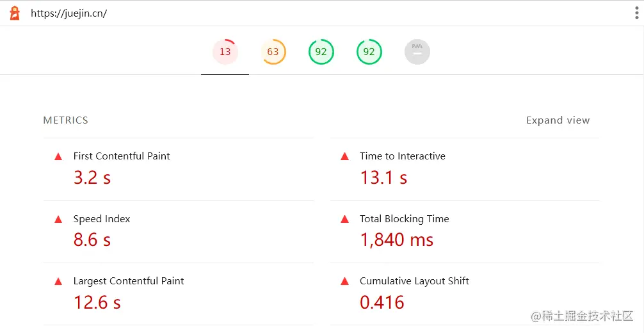Select the Performance score gauge 13

pos(225,52)
